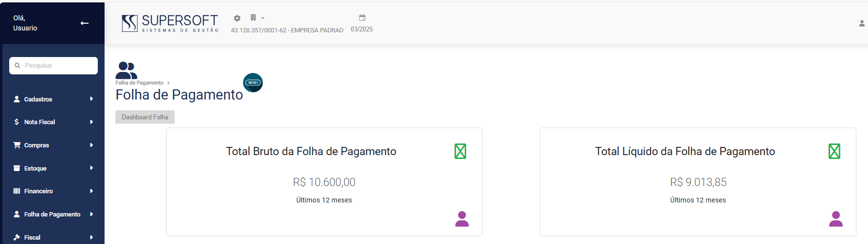868x244 pixels.
Task: Open the Financeiro sidebar menu
Action: 53,191
